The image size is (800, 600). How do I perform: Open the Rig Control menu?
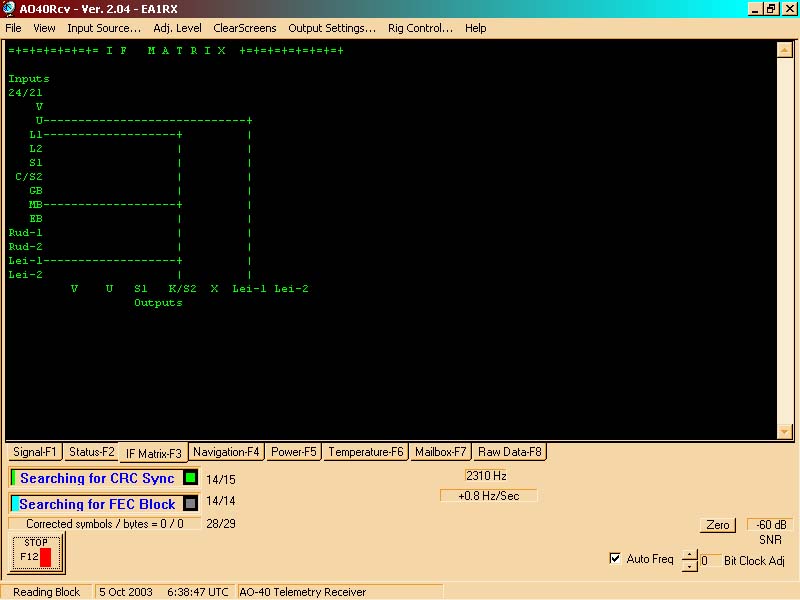pos(420,28)
